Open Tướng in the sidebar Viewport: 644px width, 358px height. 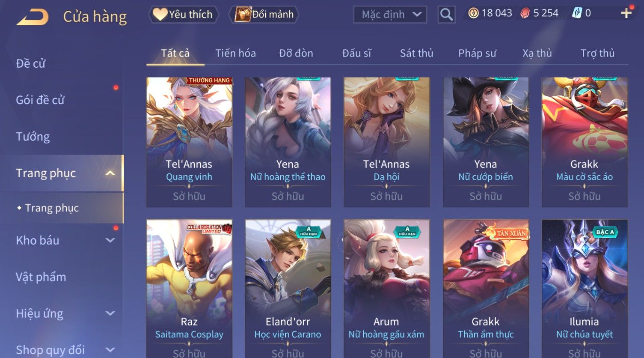coord(33,137)
